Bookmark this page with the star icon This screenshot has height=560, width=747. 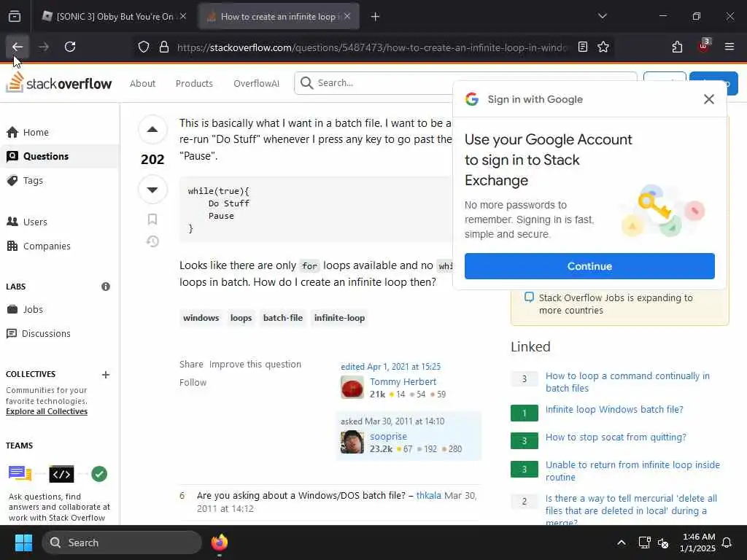click(x=603, y=47)
